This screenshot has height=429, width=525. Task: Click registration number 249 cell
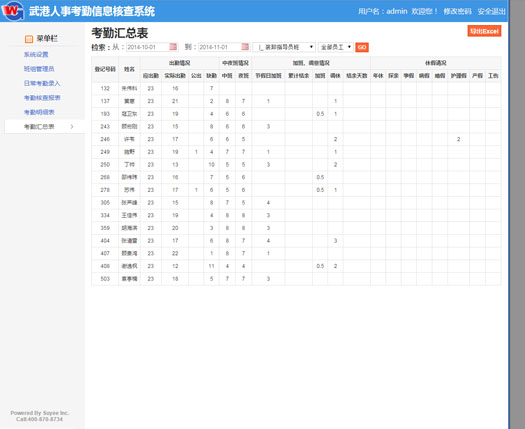[x=105, y=152]
